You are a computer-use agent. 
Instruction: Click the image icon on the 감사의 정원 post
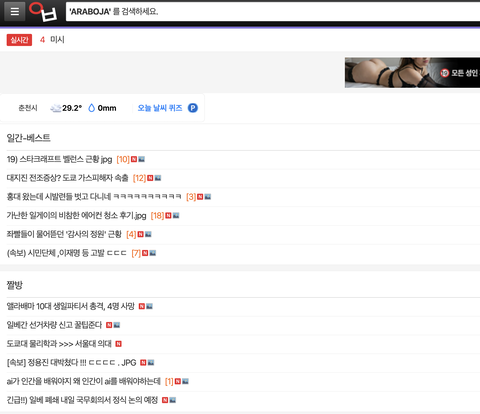tap(148, 234)
